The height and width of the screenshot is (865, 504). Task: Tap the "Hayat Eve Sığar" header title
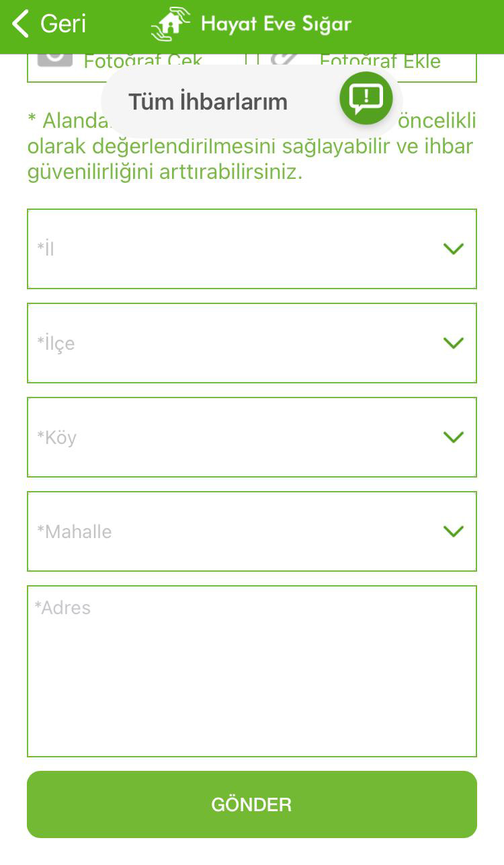pos(276,25)
